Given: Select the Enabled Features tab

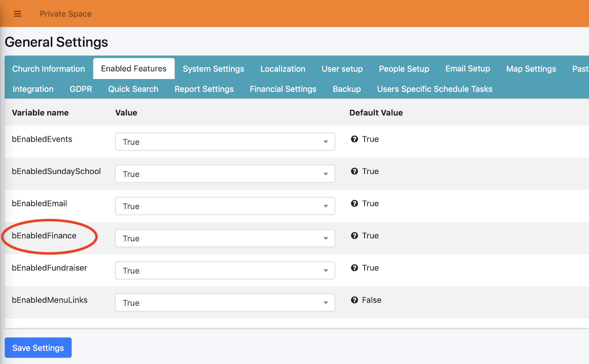Looking at the screenshot, I should [x=133, y=68].
